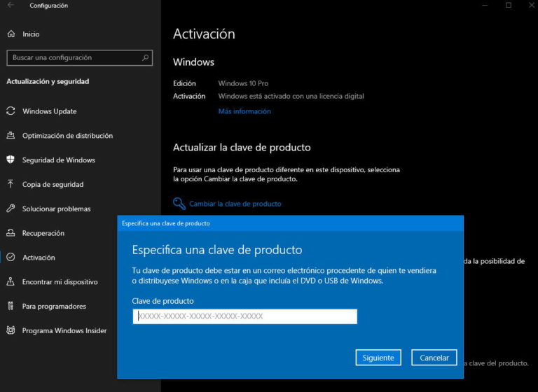Click the Buscar una configuración search box

79,57
